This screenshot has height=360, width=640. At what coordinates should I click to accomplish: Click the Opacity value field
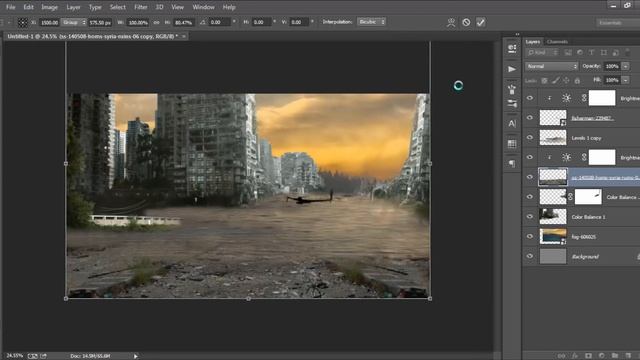[611, 66]
